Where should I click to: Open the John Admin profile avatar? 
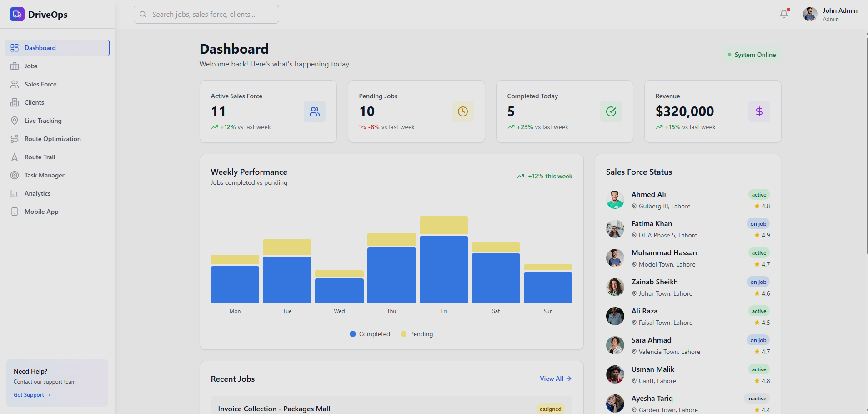pyautogui.click(x=810, y=14)
